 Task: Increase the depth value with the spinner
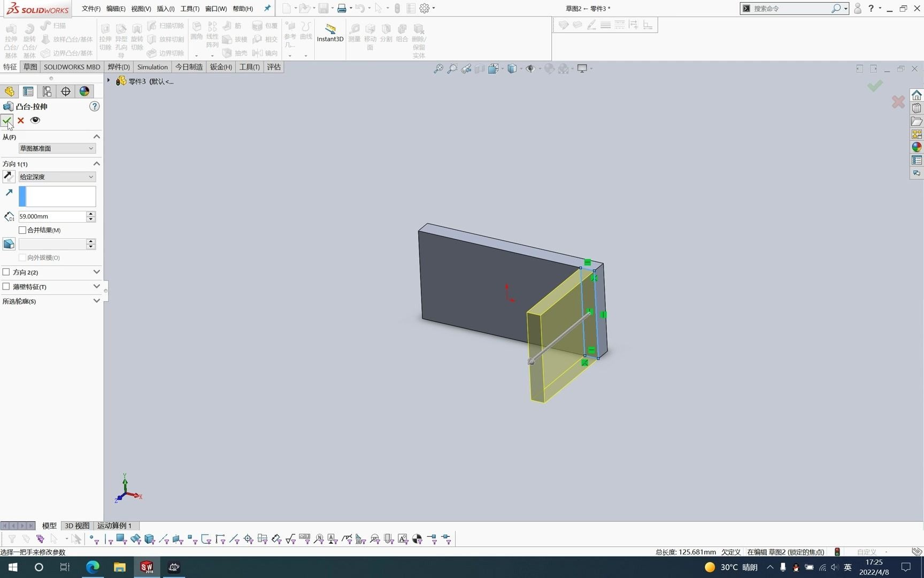pos(91,214)
